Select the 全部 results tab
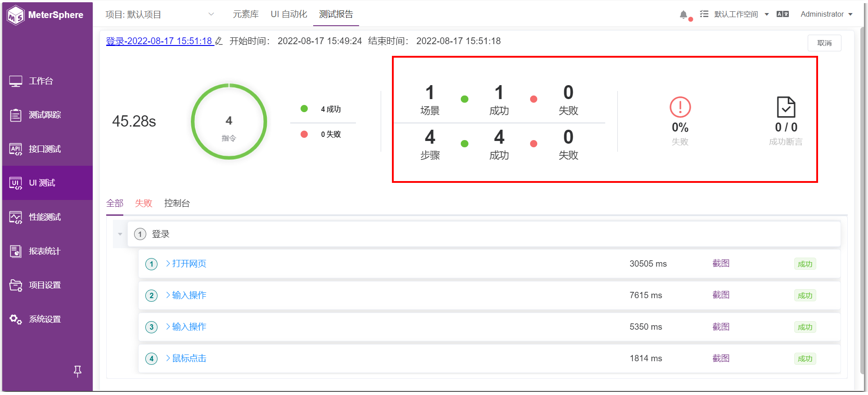The image size is (868, 395). 115,203
